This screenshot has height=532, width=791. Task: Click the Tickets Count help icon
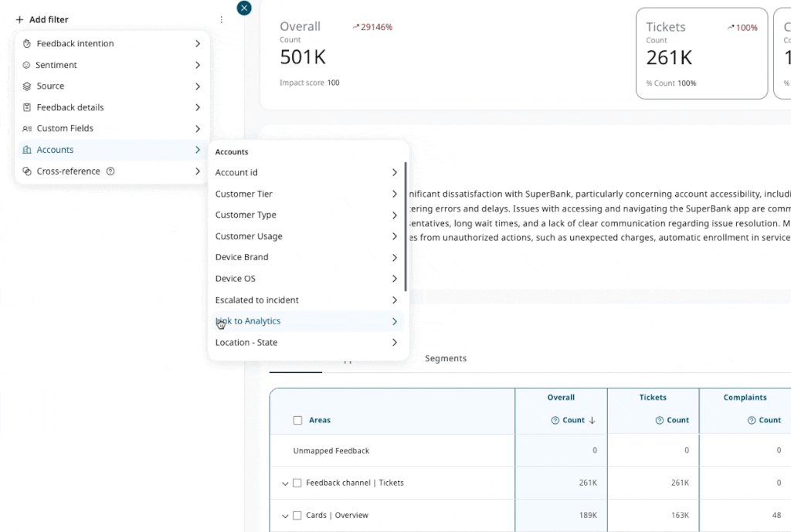[659, 421]
